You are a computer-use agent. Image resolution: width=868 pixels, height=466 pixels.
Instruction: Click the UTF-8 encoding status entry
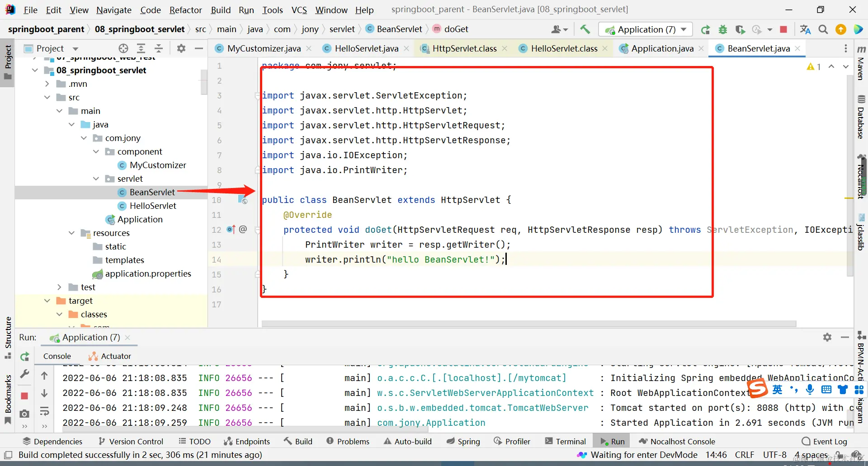click(x=774, y=455)
